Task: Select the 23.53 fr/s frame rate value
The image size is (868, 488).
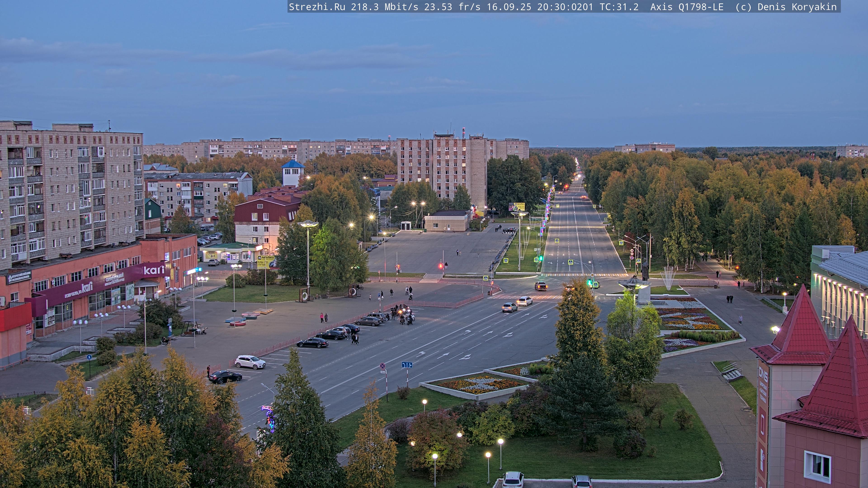Action: [452, 7]
